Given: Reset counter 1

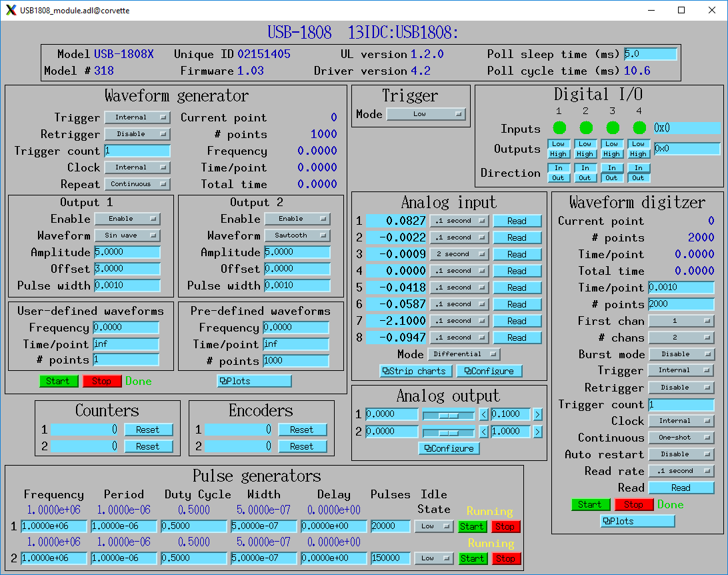Looking at the screenshot, I should [148, 430].
